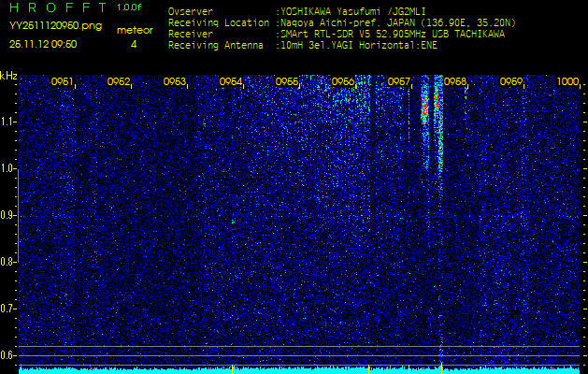Viewport: 588px width, 374px height.
Task: Click the file name YY2511120950.png
Action: click(x=55, y=26)
